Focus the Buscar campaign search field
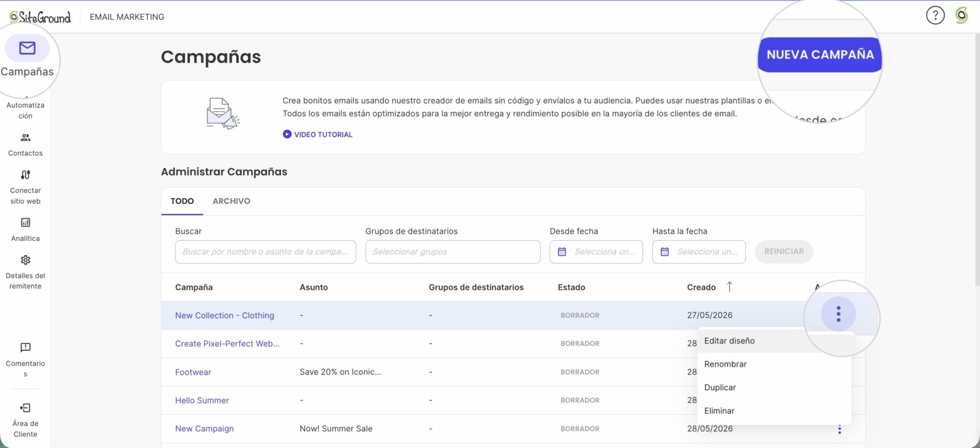 point(266,252)
